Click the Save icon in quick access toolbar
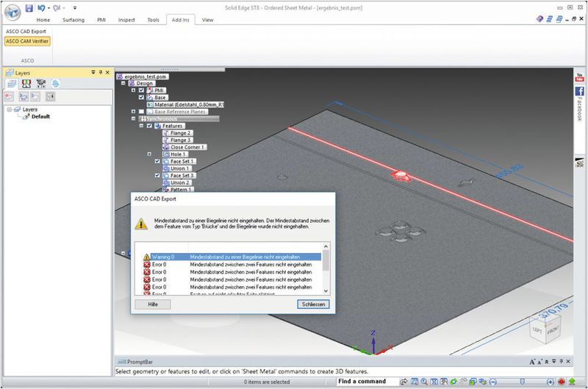This screenshot has height=389, width=588. pos(29,8)
